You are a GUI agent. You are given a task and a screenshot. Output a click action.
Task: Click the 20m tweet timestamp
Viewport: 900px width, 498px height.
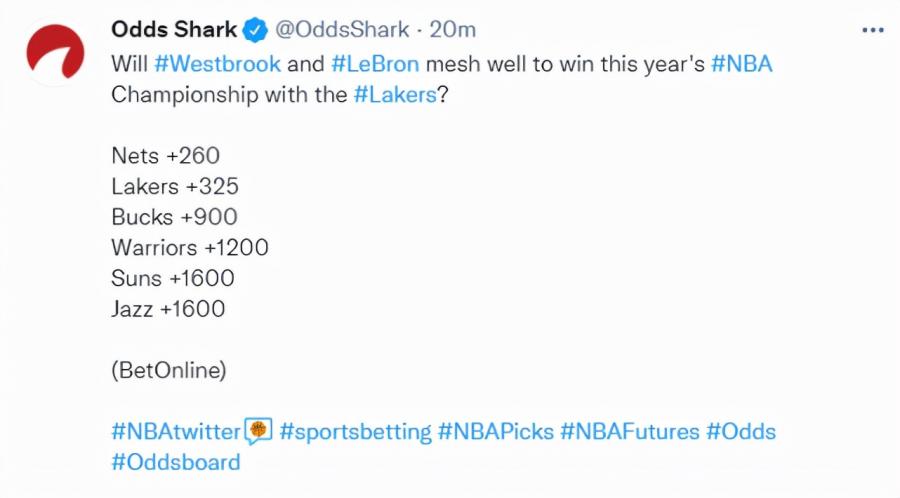[x=453, y=29]
